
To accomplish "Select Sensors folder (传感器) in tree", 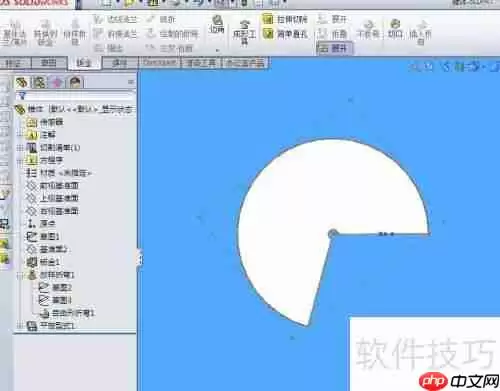I will [x=45, y=122].
